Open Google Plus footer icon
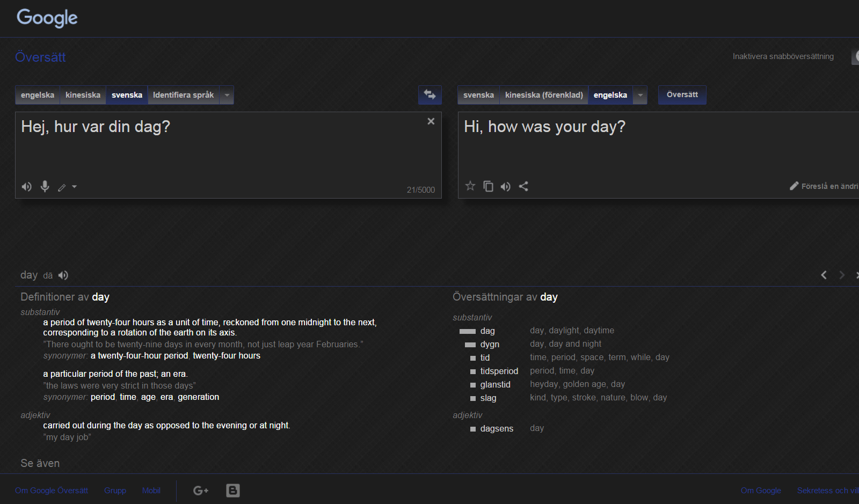Screen dimensions: 859x504 [201, 490]
